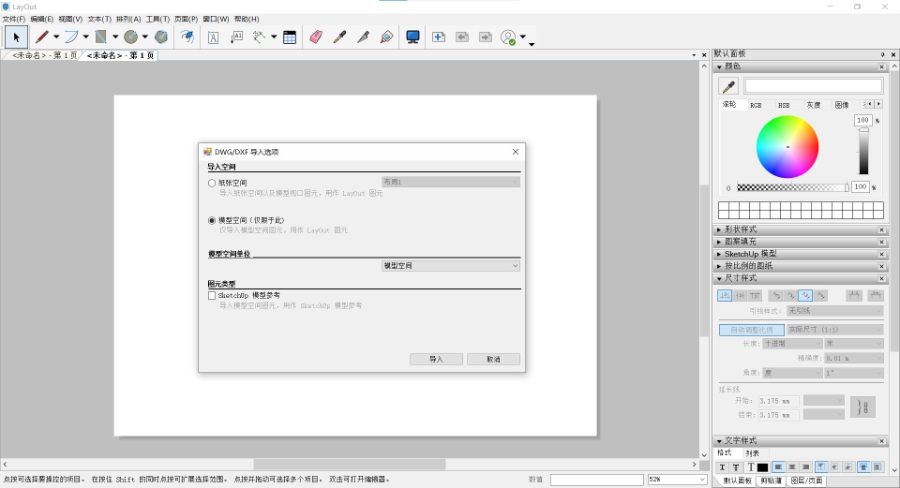Open the 页面(P) menu
The width and height of the screenshot is (900, 488).
(186, 19)
